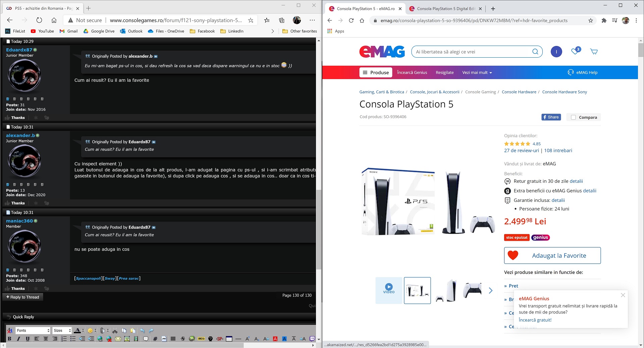Viewport: 644px width, 348px height.
Task: Apply italic in the Quick Reply editor
Action: 18,339
